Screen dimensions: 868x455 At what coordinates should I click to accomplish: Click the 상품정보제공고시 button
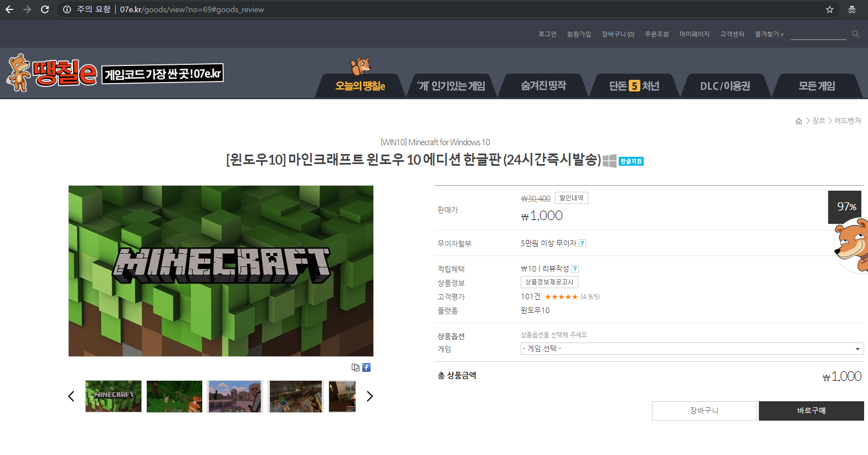tap(549, 282)
